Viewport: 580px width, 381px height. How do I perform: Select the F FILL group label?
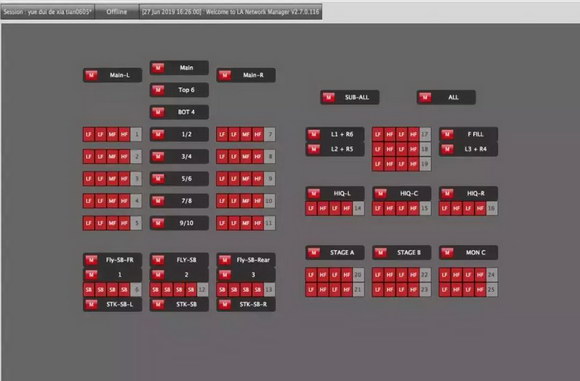(475, 134)
